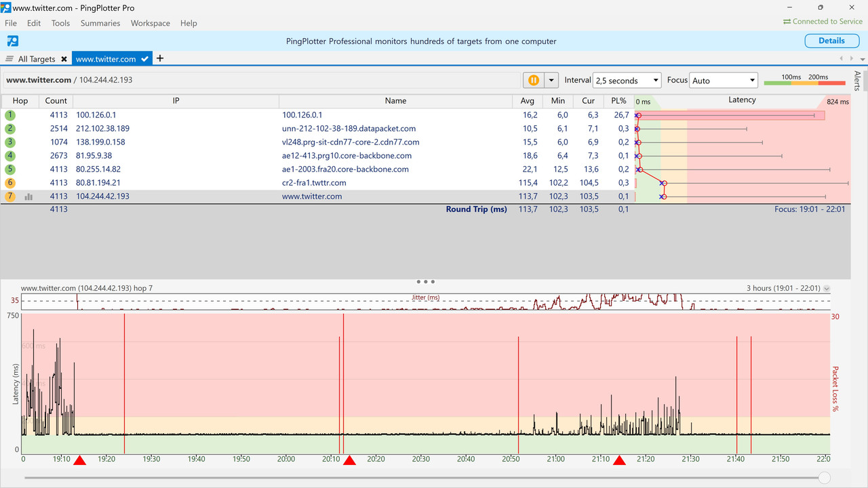Open the Edit menu
868x488 pixels.
[34, 23]
